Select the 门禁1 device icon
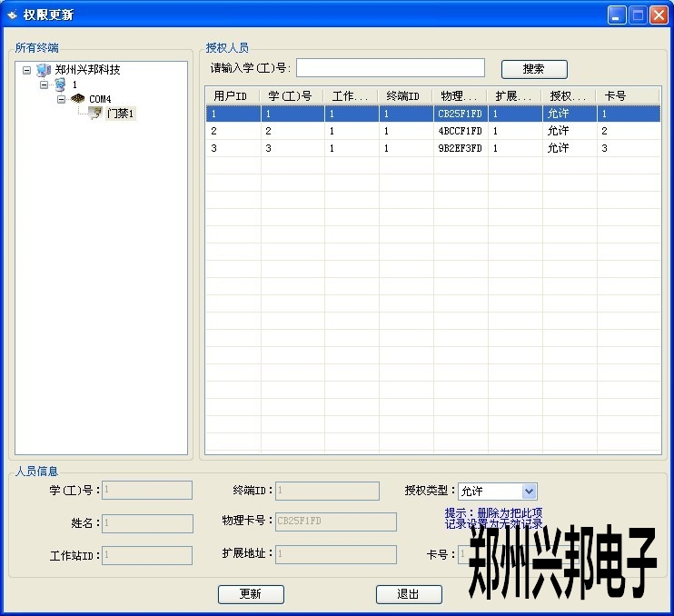The height and width of the screenshot is (616, 674). click(x=95, y=114)
